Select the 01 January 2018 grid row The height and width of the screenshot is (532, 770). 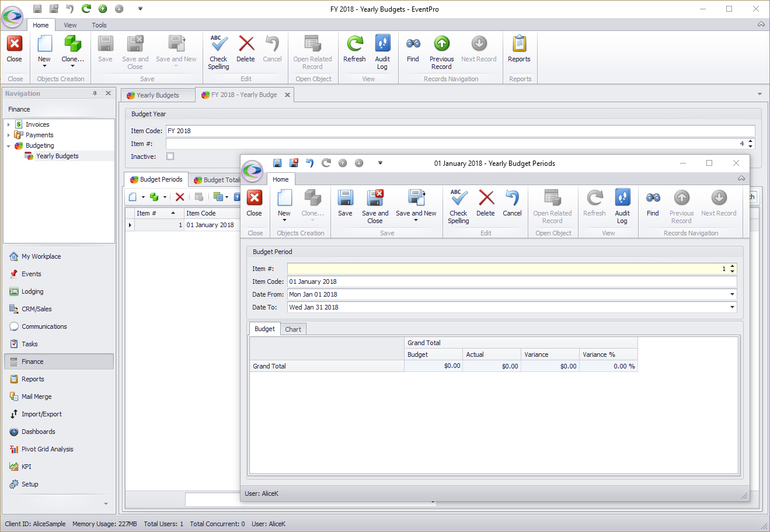tap(183, 225)
